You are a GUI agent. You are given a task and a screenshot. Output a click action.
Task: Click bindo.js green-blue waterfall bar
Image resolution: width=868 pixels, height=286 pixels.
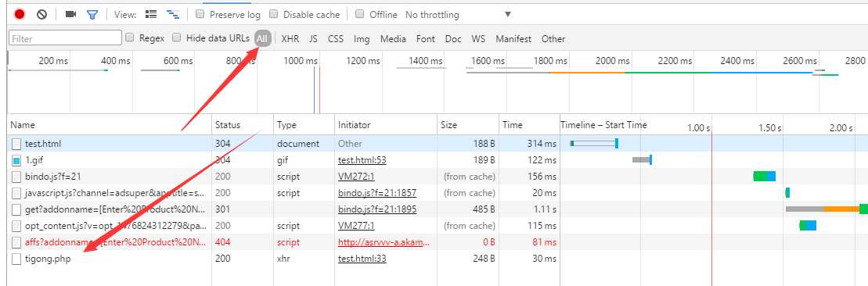point(765,177)
